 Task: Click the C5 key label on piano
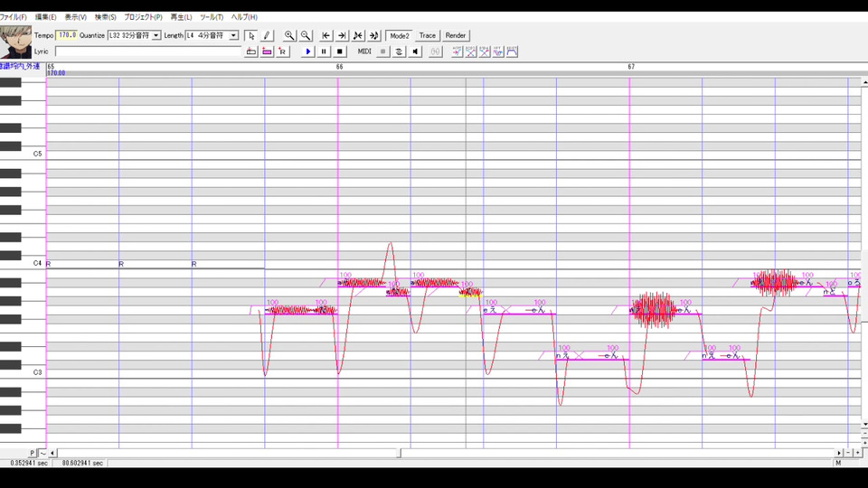[x=37, y=154]
